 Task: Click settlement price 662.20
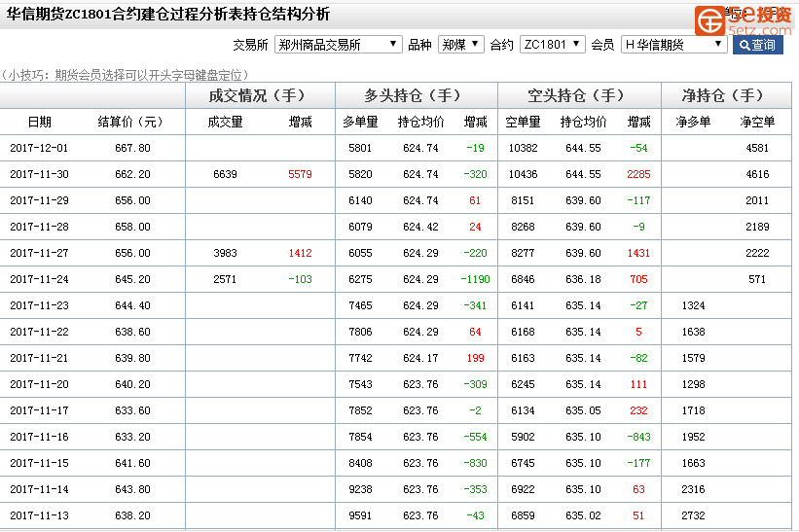[132, 175]
